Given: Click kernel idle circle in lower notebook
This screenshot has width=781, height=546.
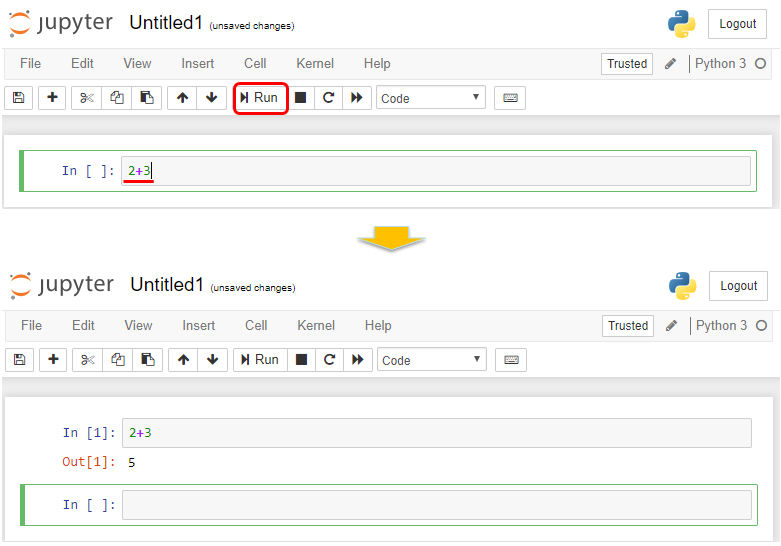Looking at the screenshot, I should [x=761, y=325].
